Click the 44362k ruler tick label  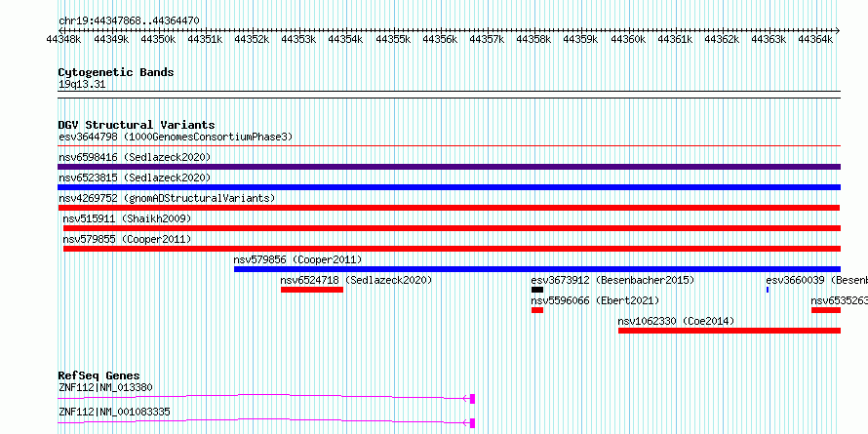pyautogui.click(x=722, y=39)
